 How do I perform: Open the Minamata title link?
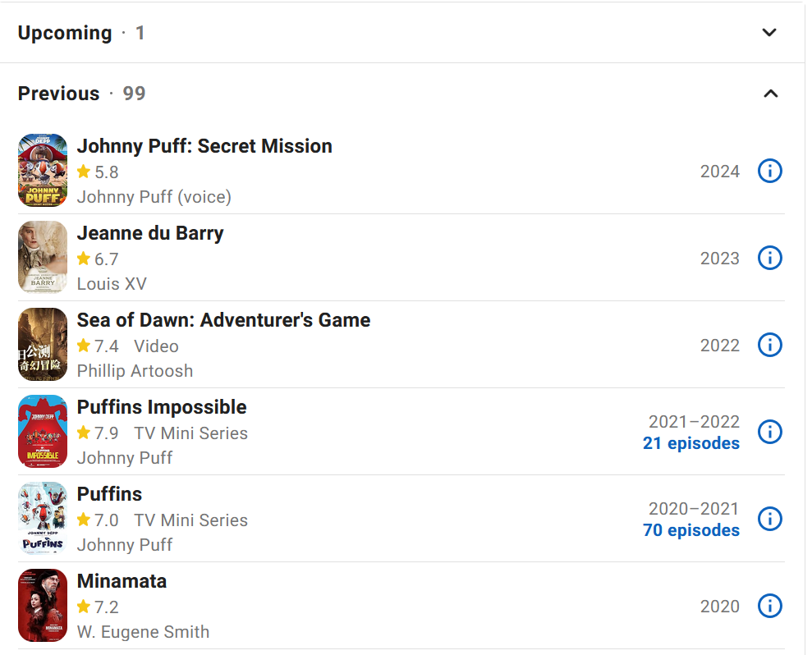(x=122, y=581)
